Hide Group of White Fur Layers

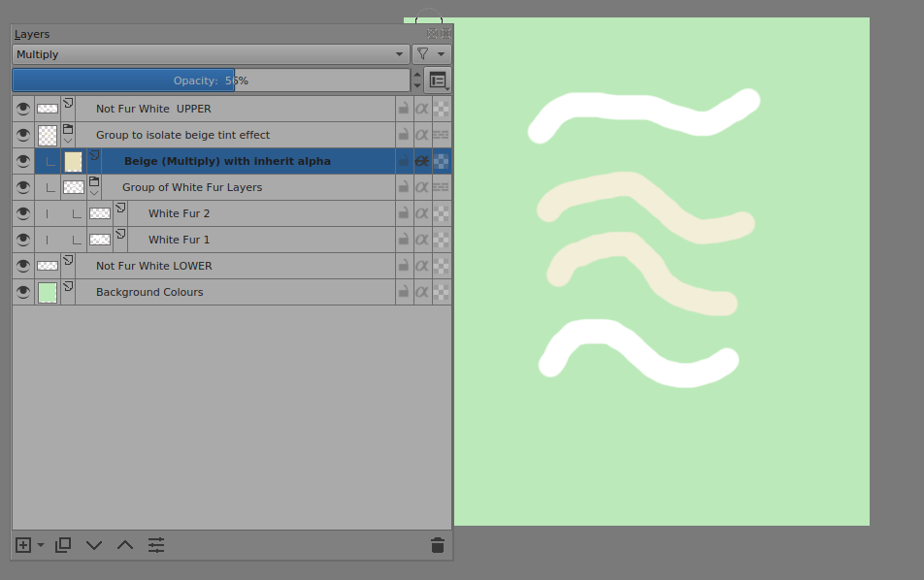pos(23,187)
